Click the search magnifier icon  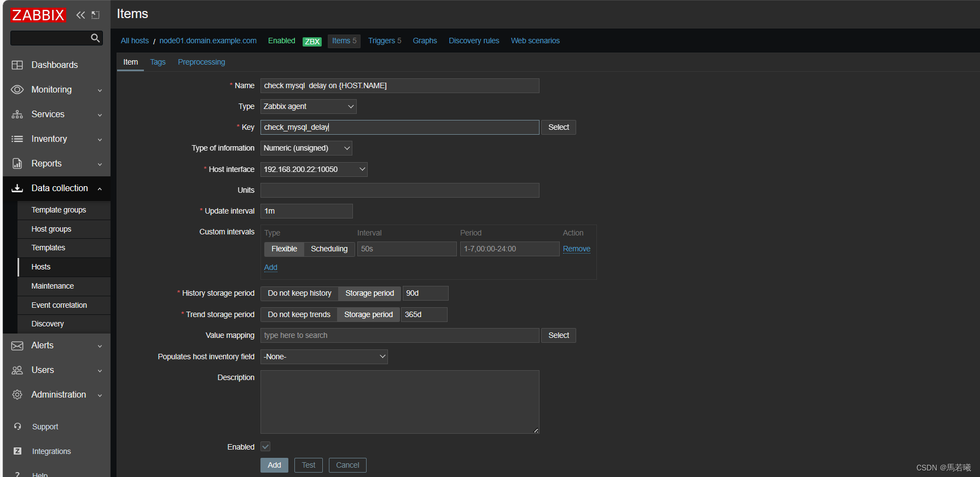tap(95, 38)
